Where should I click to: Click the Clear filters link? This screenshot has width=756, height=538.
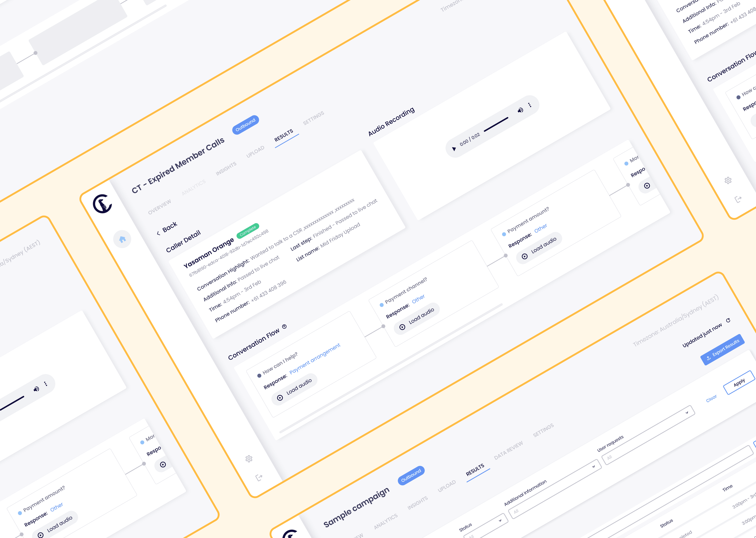coord(711,398)
